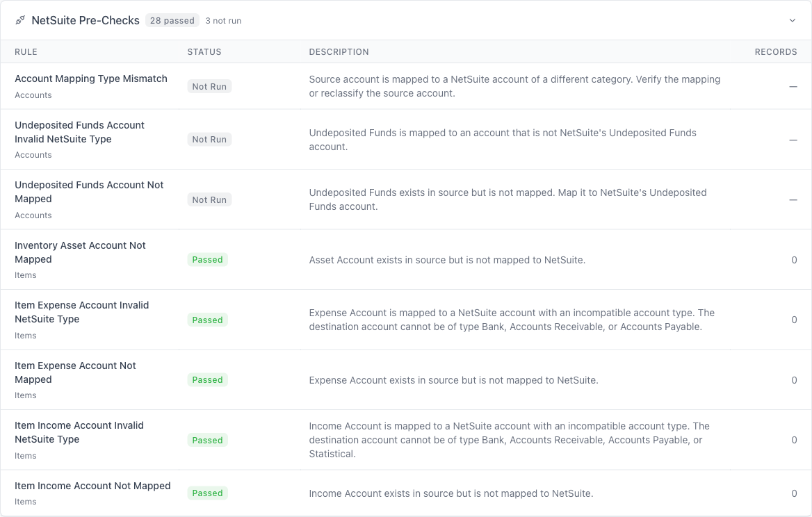Click the NetSuite plug icon in header
Viewport: 812px width, 517px height.
(20, 20)
